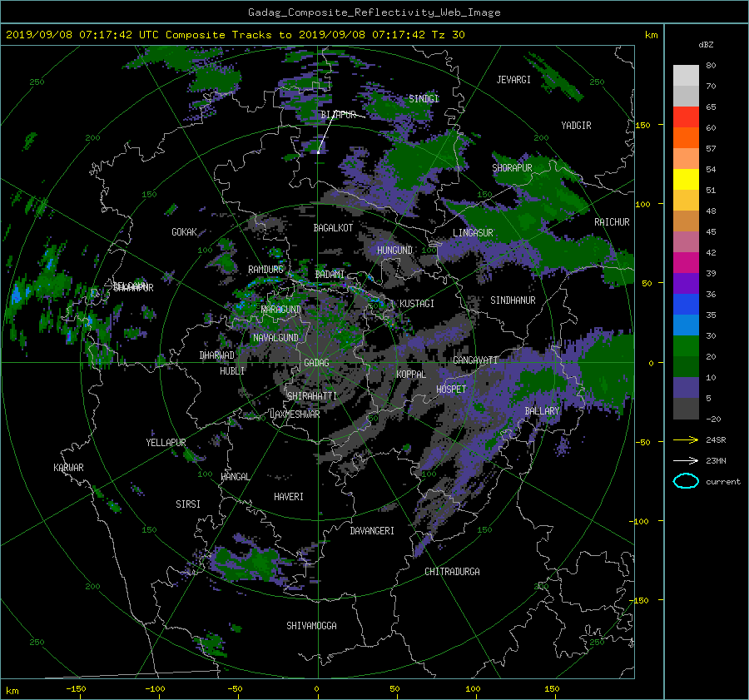Click the '42' dBZ value in legend
Image resolution: width=749 pixels, height=700 pixels.
click(711, 253)
